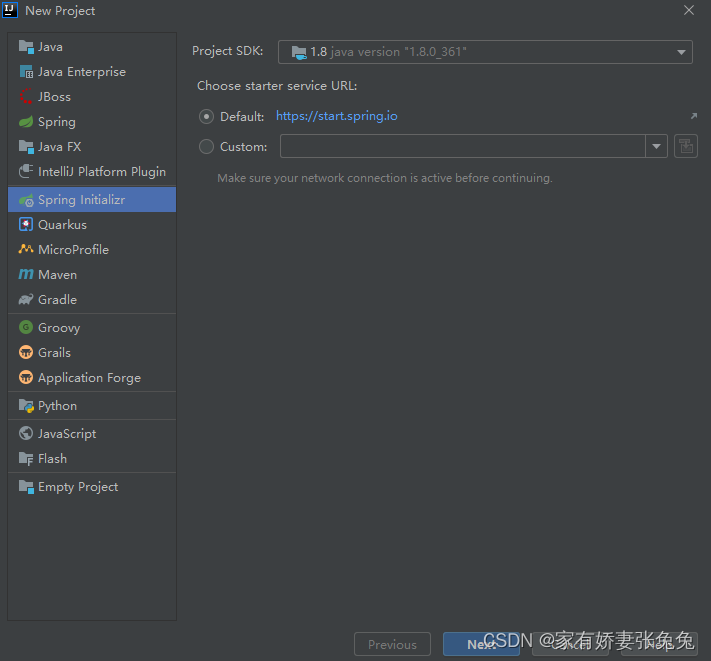The width and height of the screenshot is (711, 661).
Task: Click the JDK folder icon in the SDK field
Action: click(x=299, y=52)
